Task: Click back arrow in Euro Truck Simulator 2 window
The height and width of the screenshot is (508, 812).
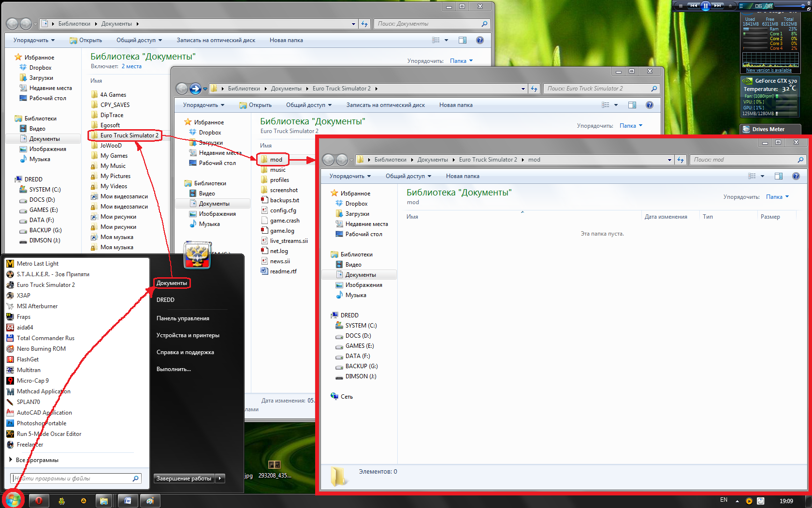Action: click(x=182, y=89)
